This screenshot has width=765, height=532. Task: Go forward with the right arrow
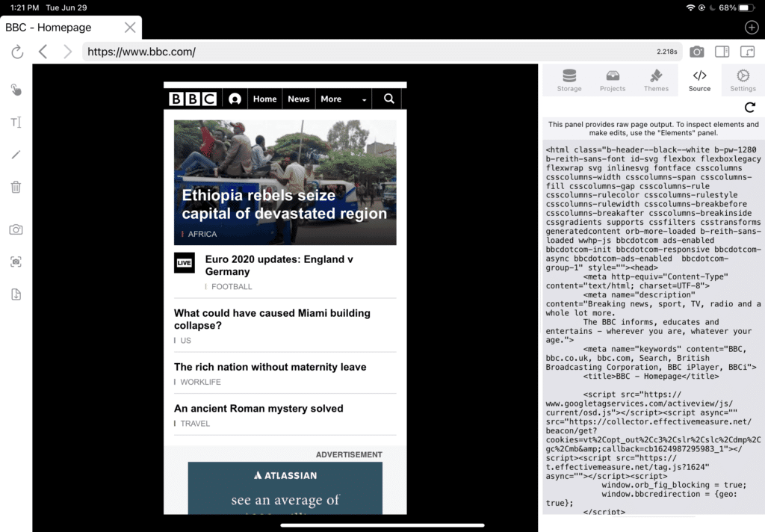click(67, 52)
